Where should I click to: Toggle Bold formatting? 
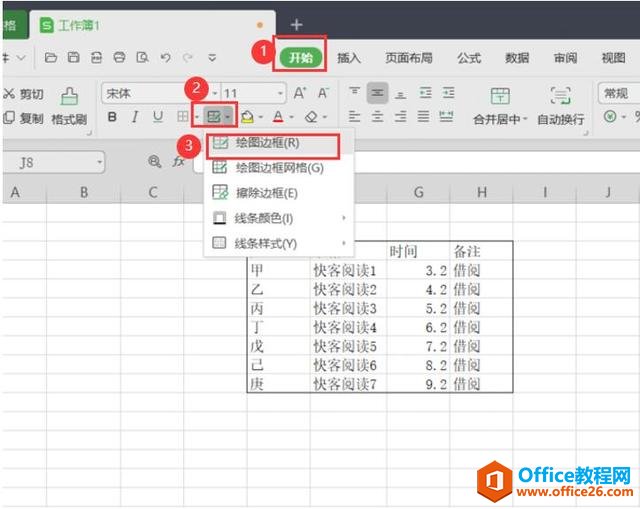point(112,117)
